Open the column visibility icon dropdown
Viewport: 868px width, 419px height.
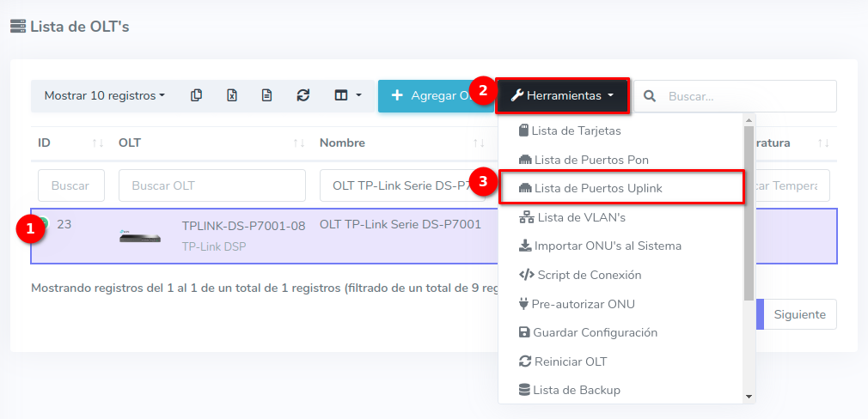[x=348, y=95]
